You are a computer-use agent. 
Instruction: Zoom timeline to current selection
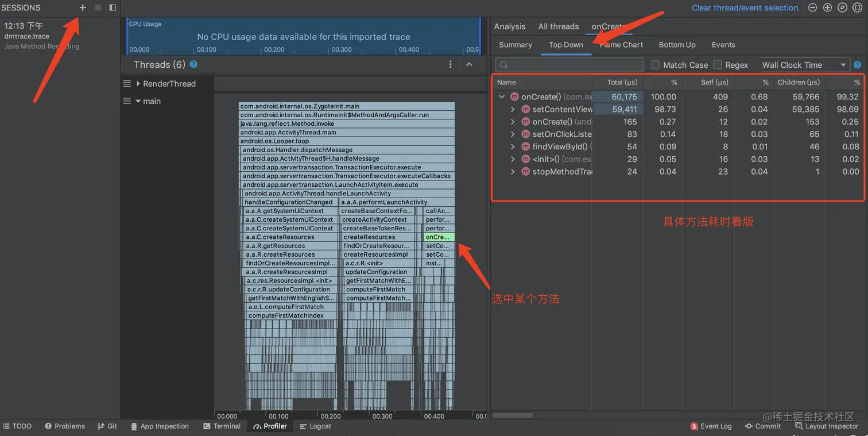[857, 7]
